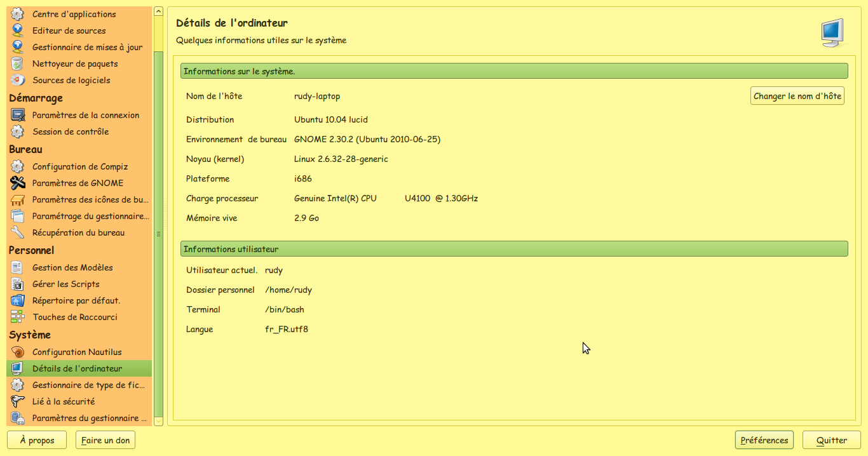Click the Gérer les Scripts icon

coord(18,284)
